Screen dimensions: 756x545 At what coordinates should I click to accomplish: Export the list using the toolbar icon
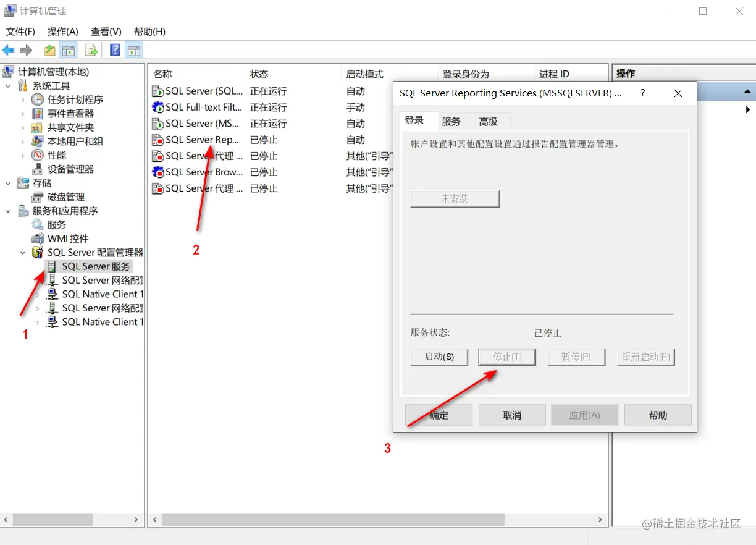91,51
